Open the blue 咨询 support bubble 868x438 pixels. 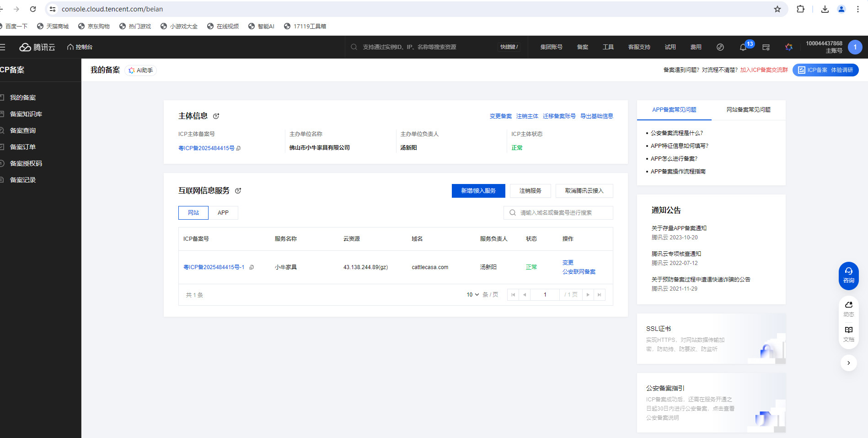click(849, 276)
